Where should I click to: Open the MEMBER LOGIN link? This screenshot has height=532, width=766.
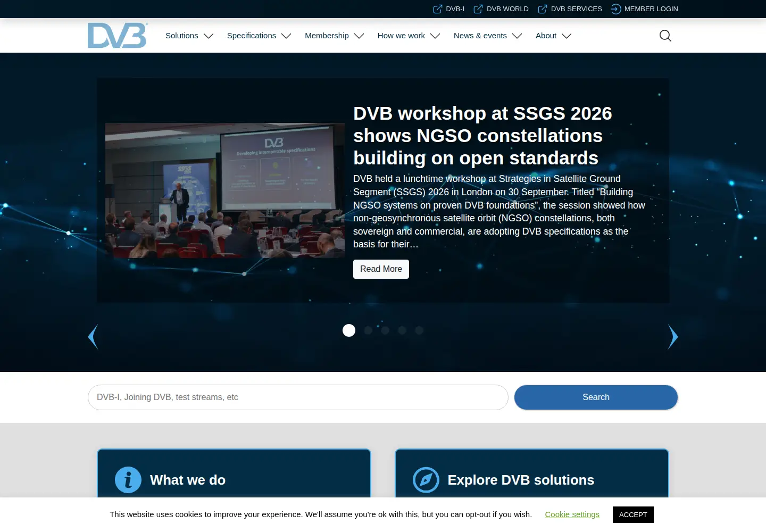pyautogui.click(x=651, y=9)
